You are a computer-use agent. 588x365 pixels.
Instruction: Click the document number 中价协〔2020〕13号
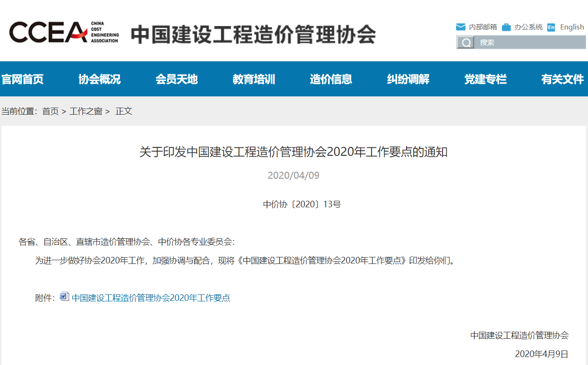[302, 204]
